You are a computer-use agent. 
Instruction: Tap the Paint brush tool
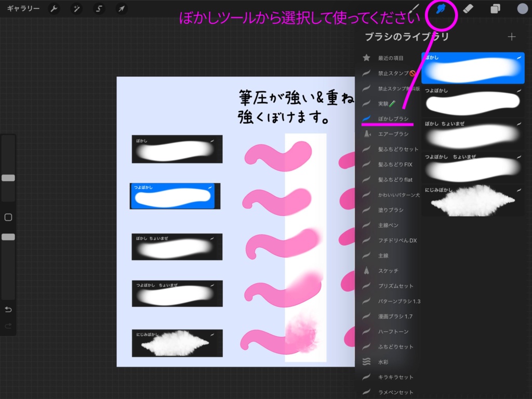coord(416,8)
